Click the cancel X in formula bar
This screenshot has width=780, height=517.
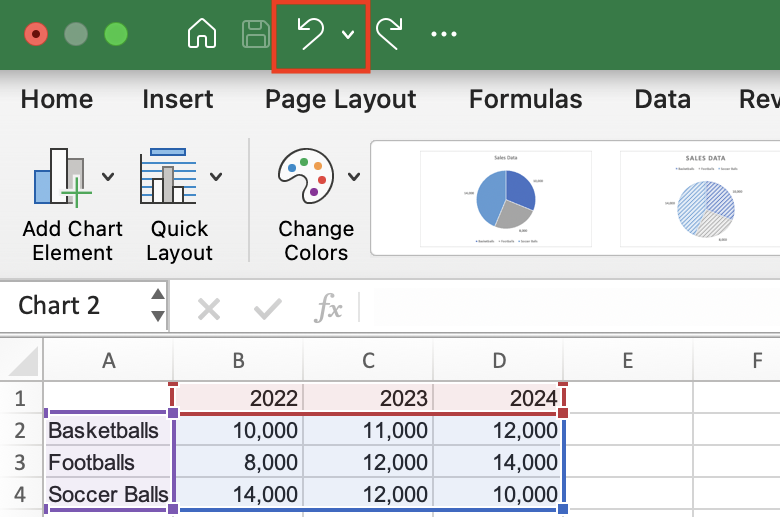pos(209,310)
